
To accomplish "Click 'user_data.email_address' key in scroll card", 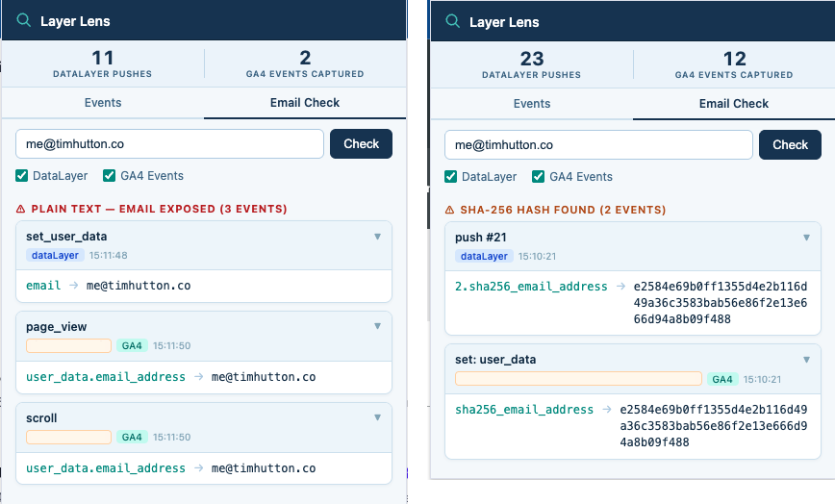I will 106,468.
